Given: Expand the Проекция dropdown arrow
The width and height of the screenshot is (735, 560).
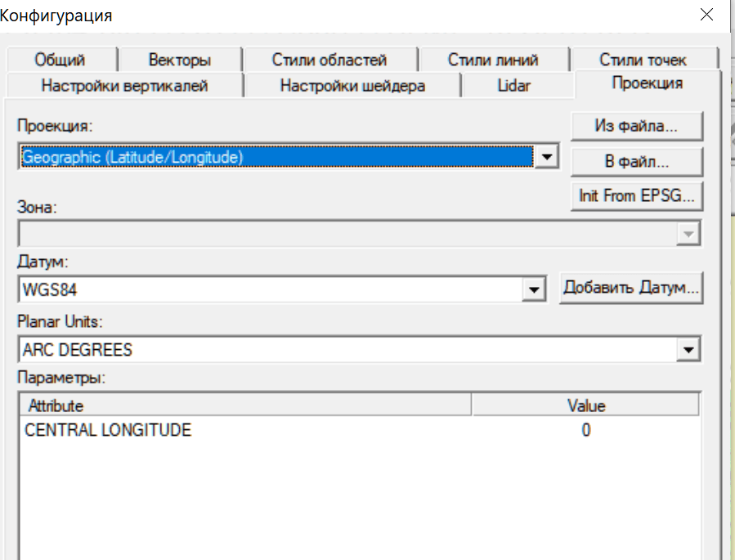Looking at the screenshot, I should point(547,156).
